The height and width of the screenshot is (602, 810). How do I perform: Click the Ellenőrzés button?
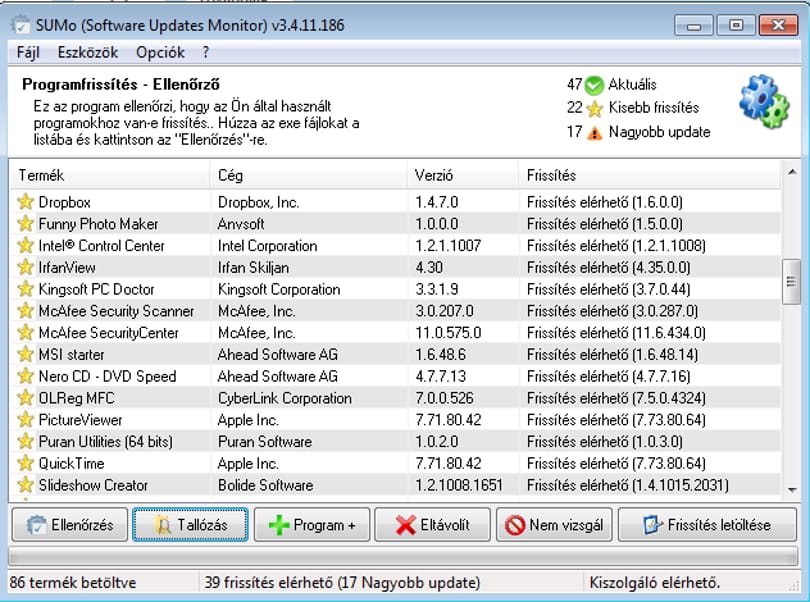point(70,525)
